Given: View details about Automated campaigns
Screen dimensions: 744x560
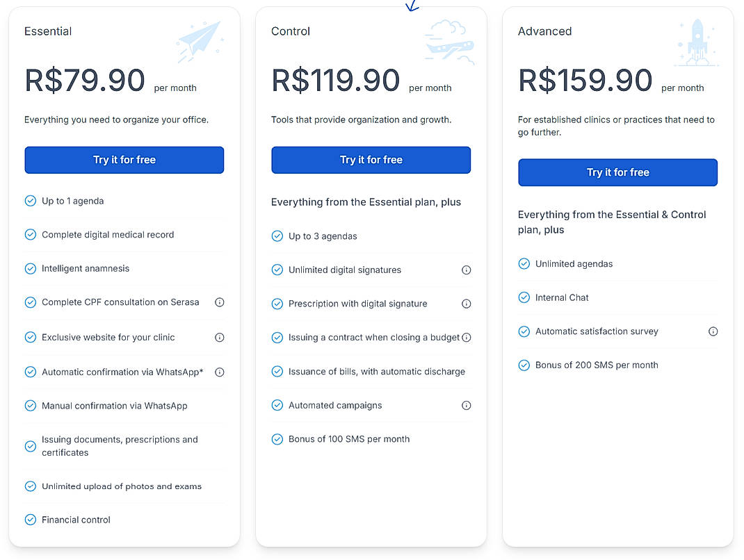Looking at the screenshot, I should [467, 405].
